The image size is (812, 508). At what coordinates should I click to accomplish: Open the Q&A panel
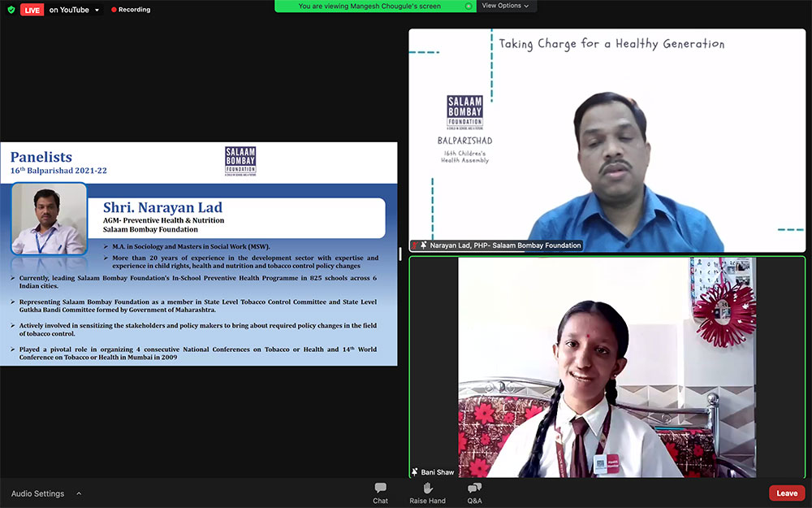(474, 493)
